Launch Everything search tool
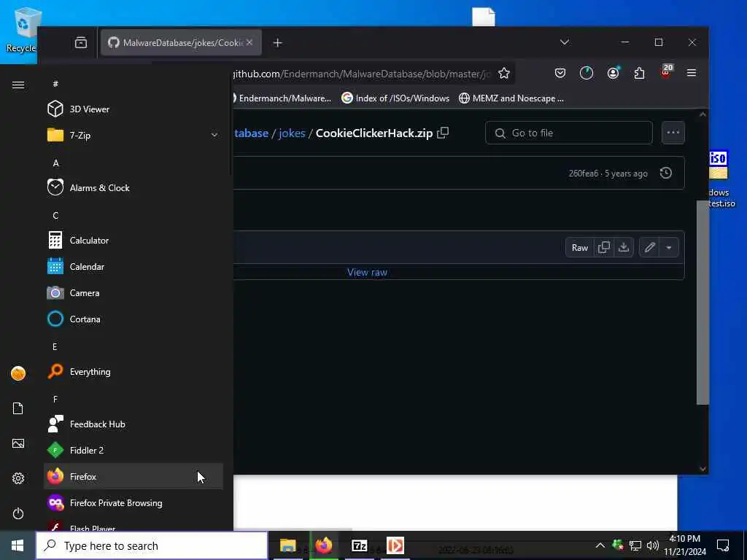 [x=133, y=371]
